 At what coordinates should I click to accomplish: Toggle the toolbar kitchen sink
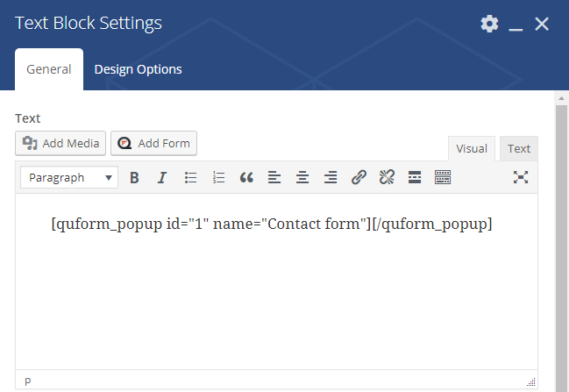coord(443,177)
